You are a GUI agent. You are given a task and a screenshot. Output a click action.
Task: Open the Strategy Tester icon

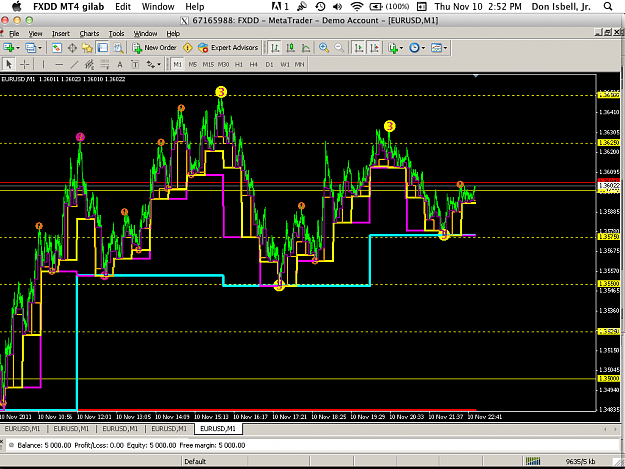(118, 48)
